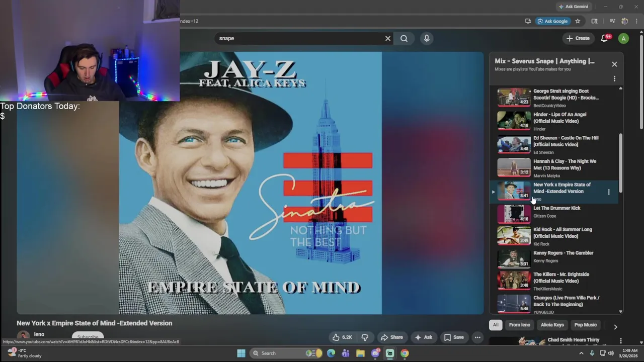Screen dimensions: 644x362
Task: Select the 'From leno' filter chip
Action: point(519,325)
